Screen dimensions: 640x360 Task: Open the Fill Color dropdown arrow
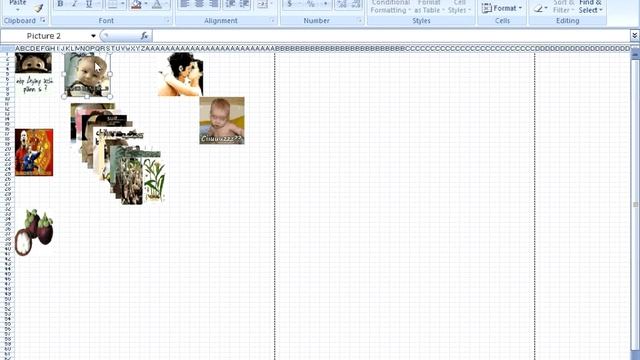coord(146,4)
